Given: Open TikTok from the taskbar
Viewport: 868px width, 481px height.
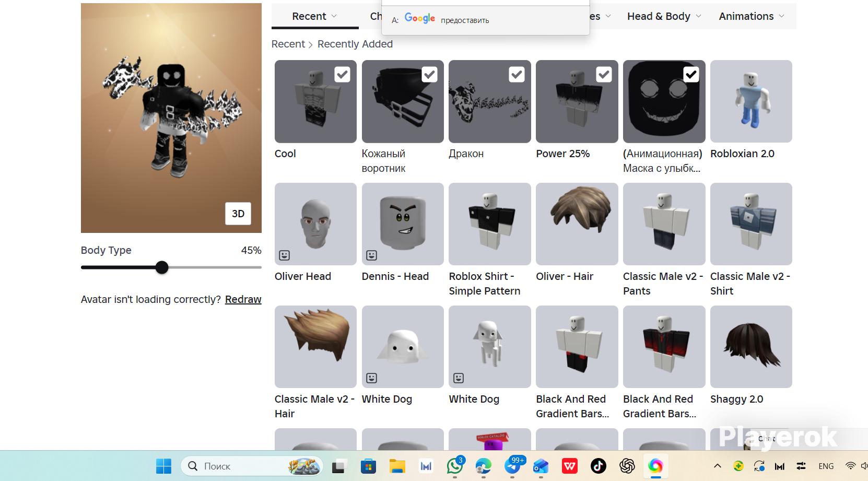Looking at the screenshot, I should (x=599, y=466).
